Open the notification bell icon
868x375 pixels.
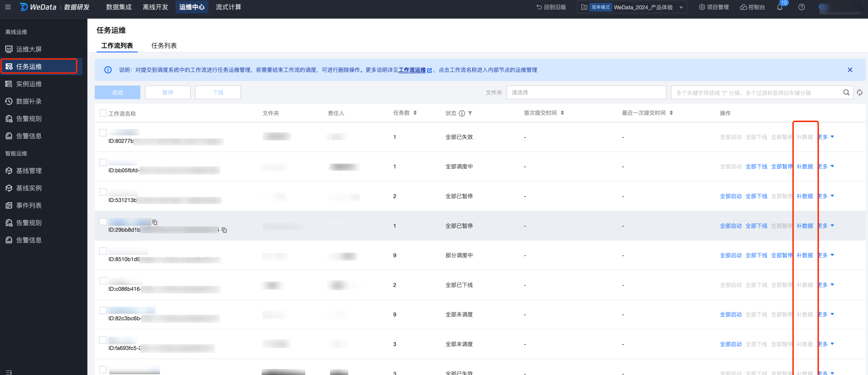point(779,7)
